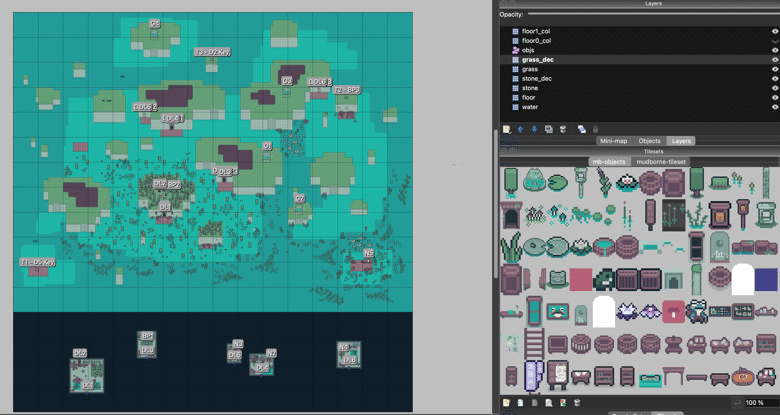Select the stone_dec layer row
Viewport: 780px width, 415px height.
tap(640, 79)
